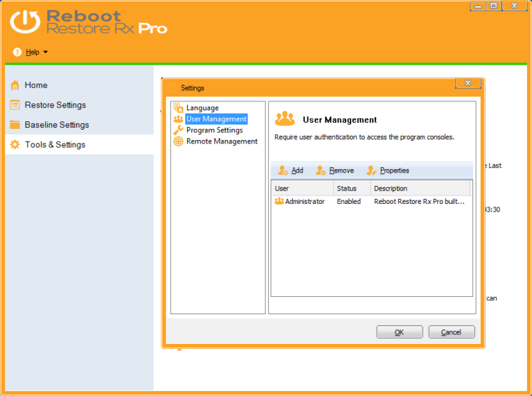Sort by the Status column header
The height and width of the screenshot is (396, 532).
[352, 188]
